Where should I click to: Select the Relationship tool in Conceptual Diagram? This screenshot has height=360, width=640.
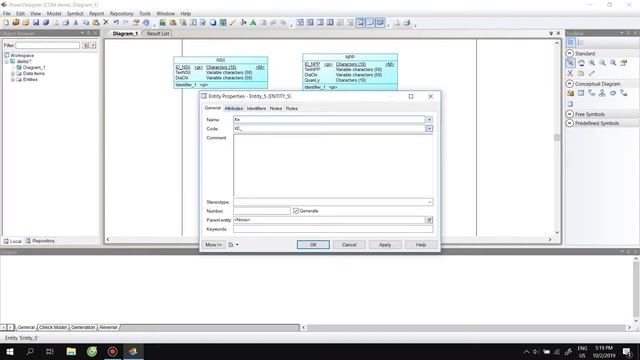click(x=592, y=93)
